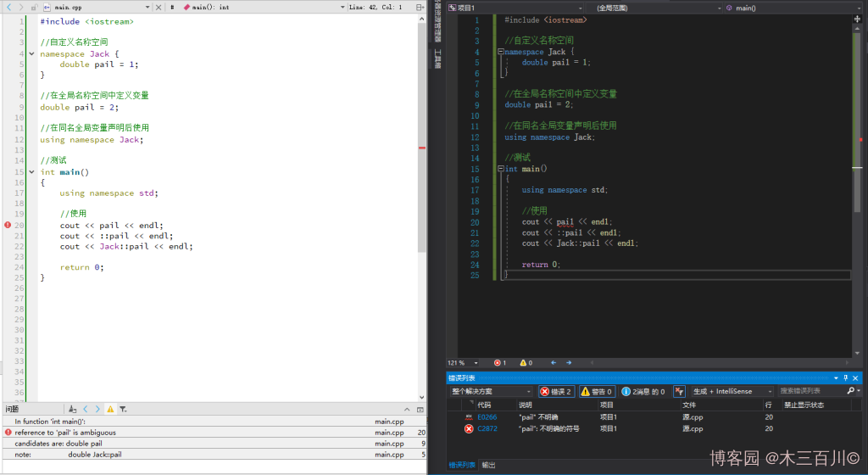This screenshot has width=868, height=475.
Task: Select the 错误列表 tab at the bottom
Action: coord(462,465)
